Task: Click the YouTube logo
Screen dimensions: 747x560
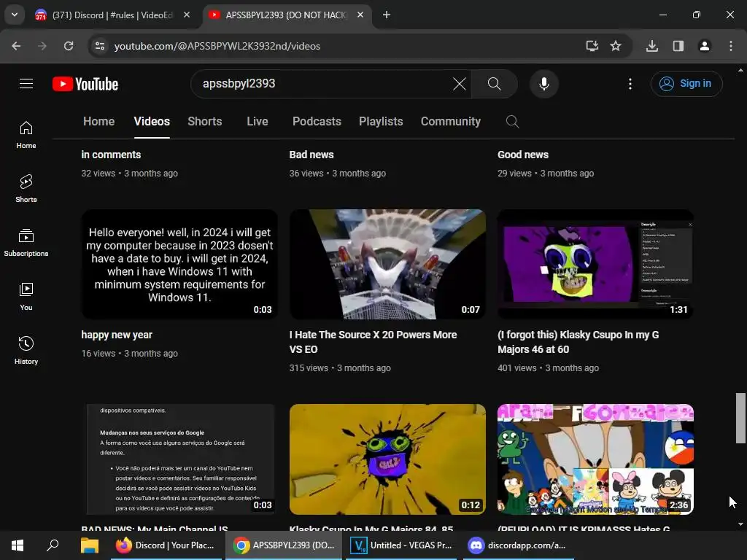Action: point(85,84)
